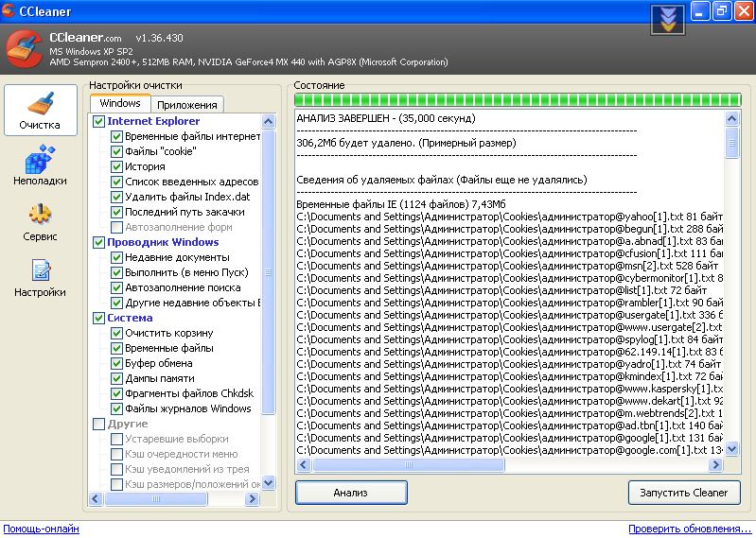The height and width of the screenshot is (538, 756).
Task: Open the Сервис tools section
Action: tap(40, 222)
